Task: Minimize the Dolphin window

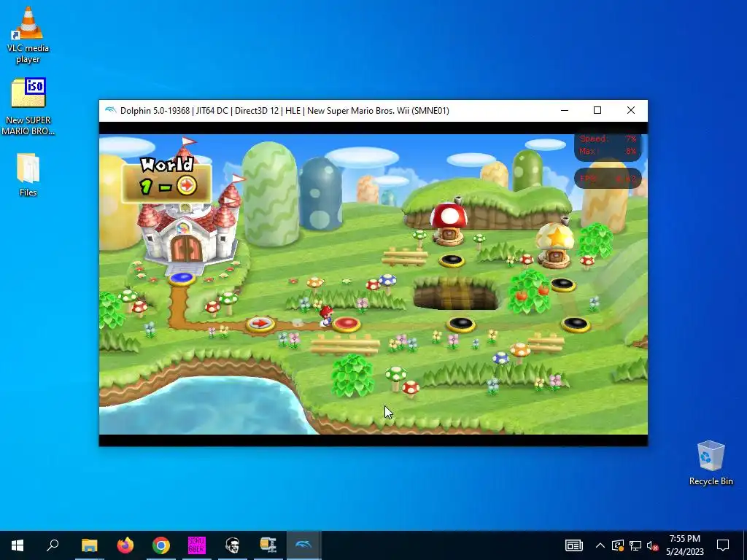Action: [x=565, y=111]
